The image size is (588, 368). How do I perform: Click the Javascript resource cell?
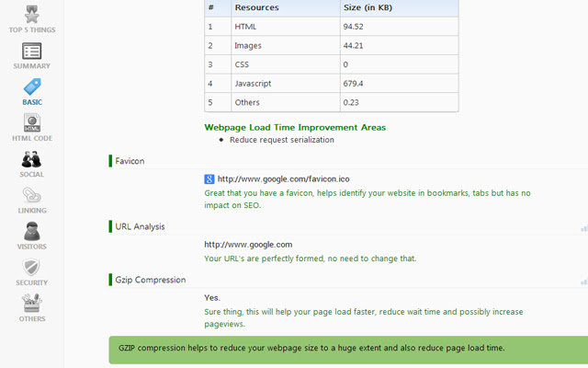coord(286,84)
